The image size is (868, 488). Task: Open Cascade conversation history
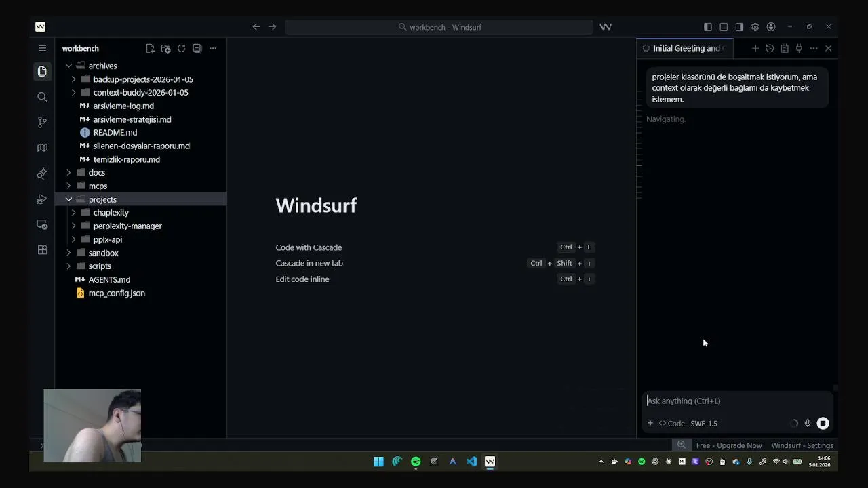tap(770, 48)
